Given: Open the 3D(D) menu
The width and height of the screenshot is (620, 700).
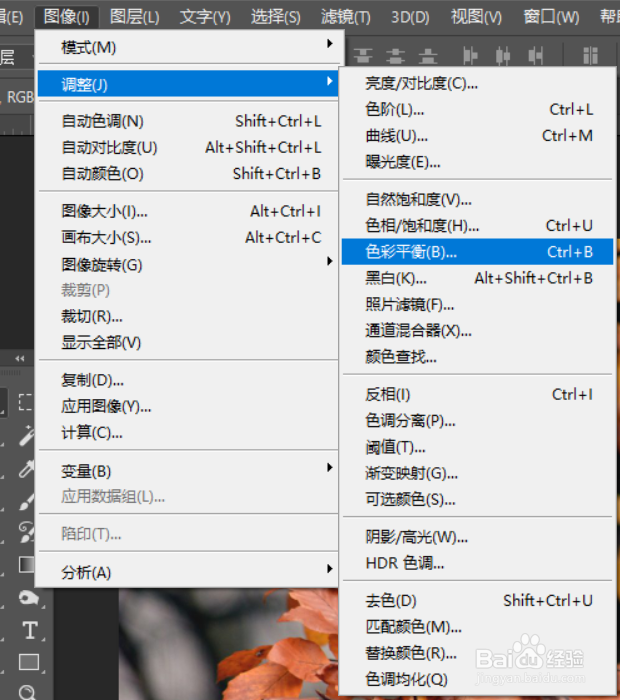Looking at the screenshot, I should [x=410, y=17].
